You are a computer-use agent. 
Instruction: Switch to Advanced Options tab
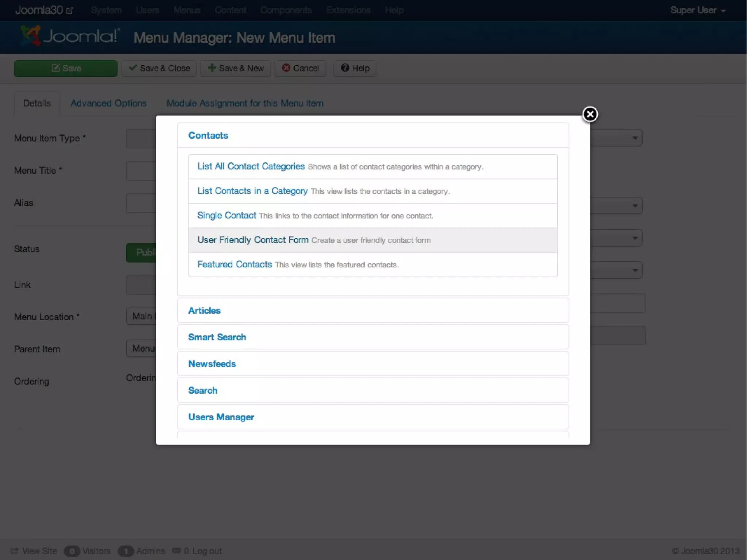(x=108, y=103)
